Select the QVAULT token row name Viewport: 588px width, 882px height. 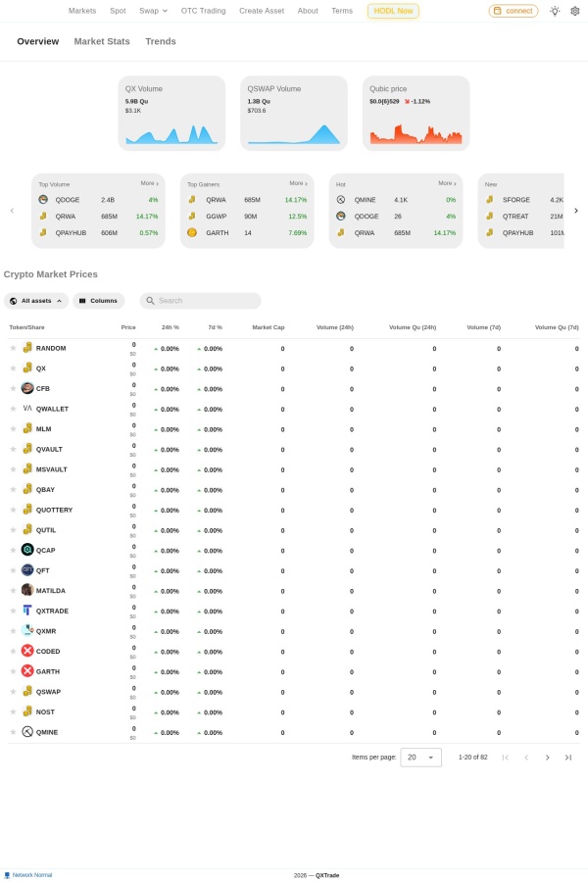(49, 449)
